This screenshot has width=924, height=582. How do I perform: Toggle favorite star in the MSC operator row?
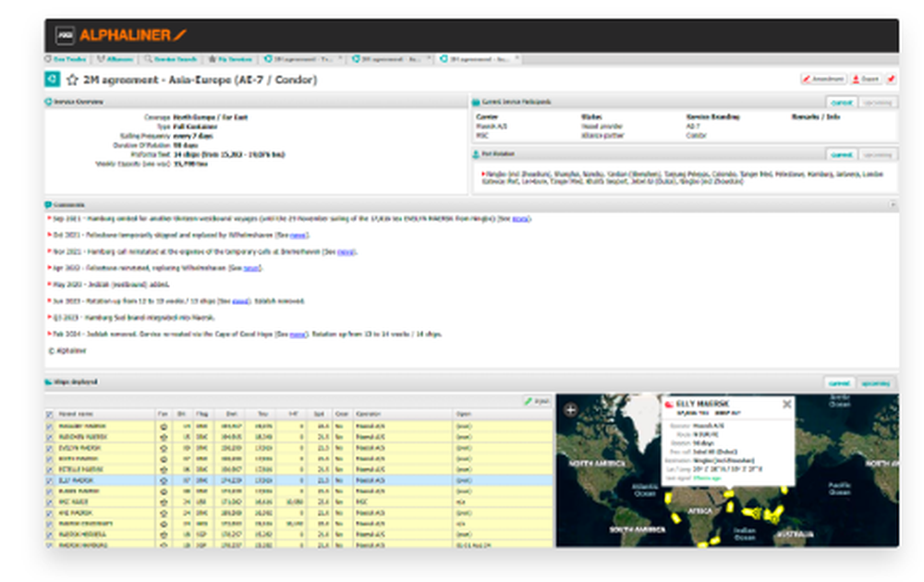(164, 503)
